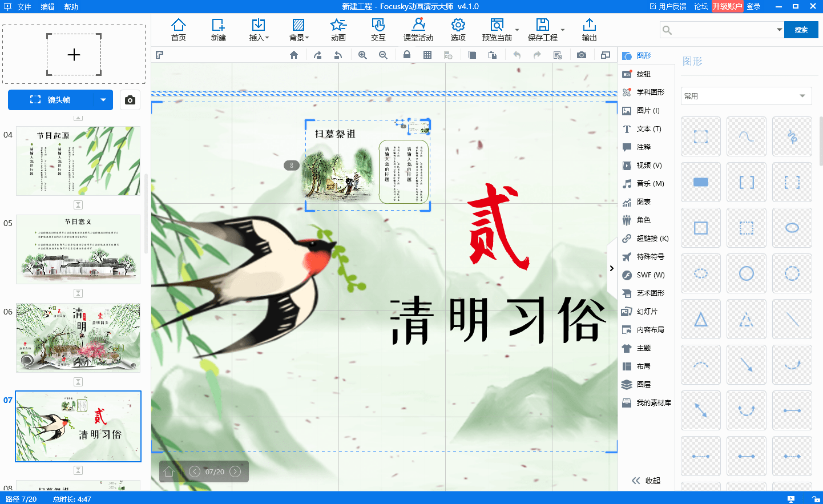Collapse sidebar with 收起
823x504 pixels.
pyautogui.click(x=646, y=481)
